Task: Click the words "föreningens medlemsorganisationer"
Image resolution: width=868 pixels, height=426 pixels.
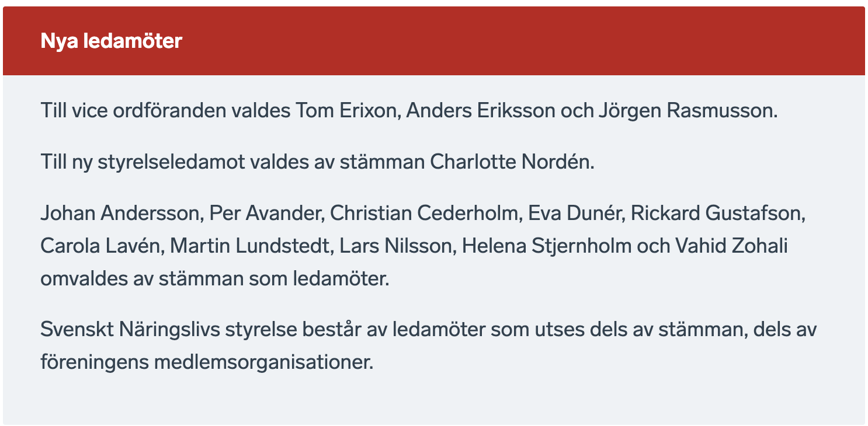Action: pyautogui.click(x=206, y=362)
